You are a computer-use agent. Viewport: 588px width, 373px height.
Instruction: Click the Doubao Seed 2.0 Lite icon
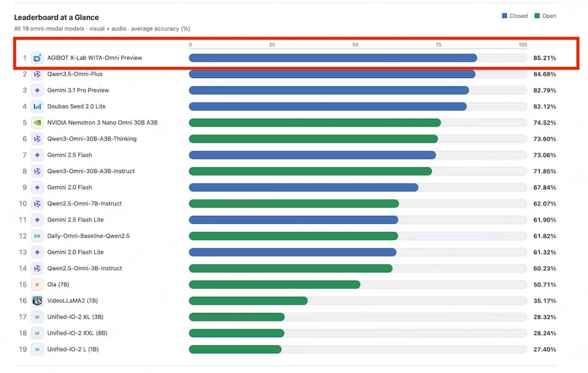pos(37,106)
